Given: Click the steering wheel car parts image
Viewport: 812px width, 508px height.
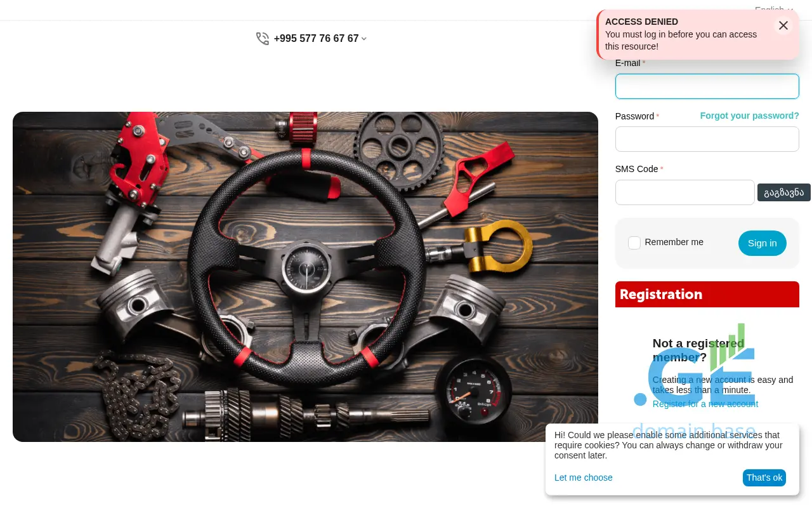Looking at the screenshot, I should click(x=305, y=277).
